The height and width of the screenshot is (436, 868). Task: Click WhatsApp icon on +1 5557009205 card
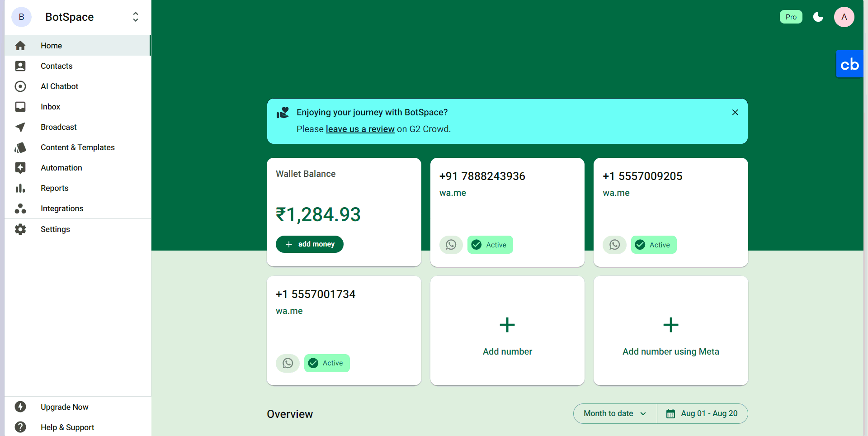[614, 245]
